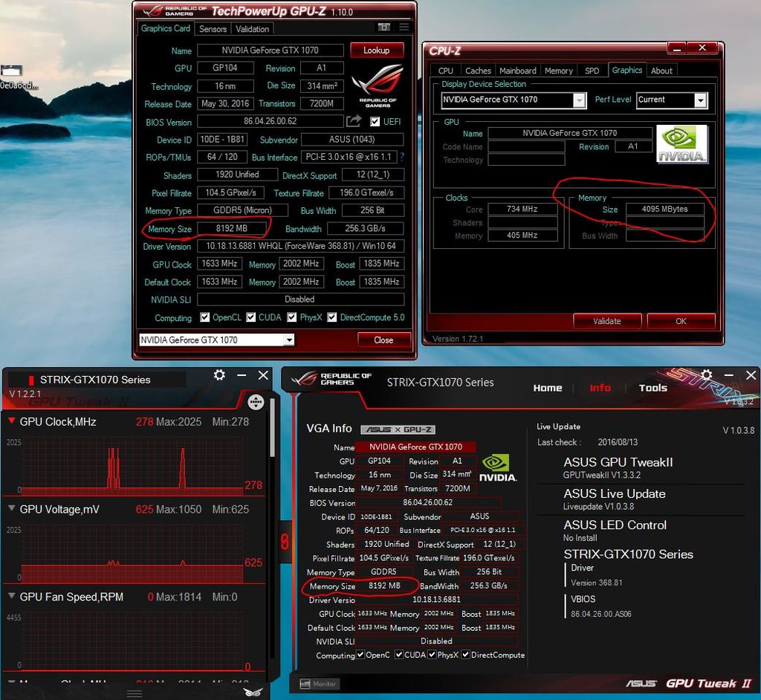Toggle the CUDA checkbox in GPU-Z
Image resolution: width=761 pixels, height=700 pixels.
[x=251, y=317]
